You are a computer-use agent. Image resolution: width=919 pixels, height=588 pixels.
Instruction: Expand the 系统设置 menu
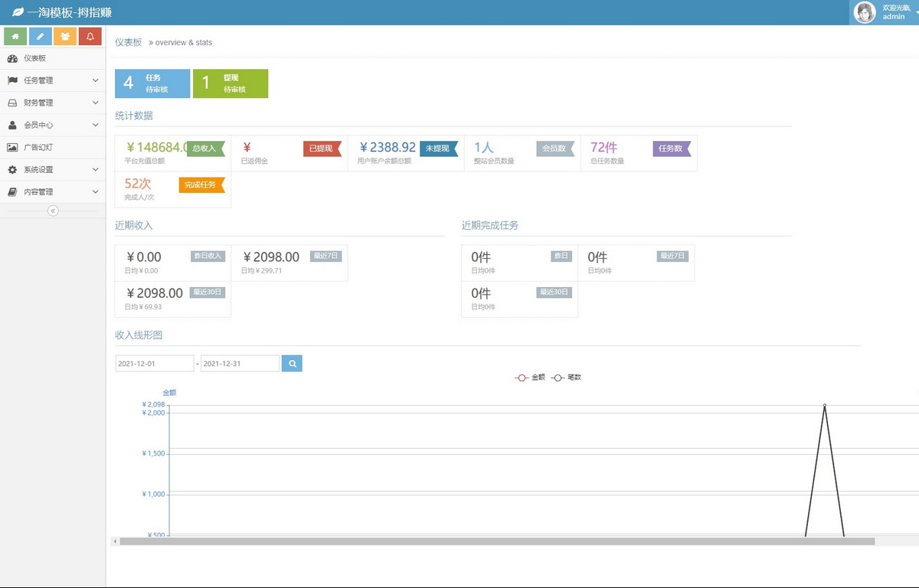pyautogui.click(x=52, y=170)
